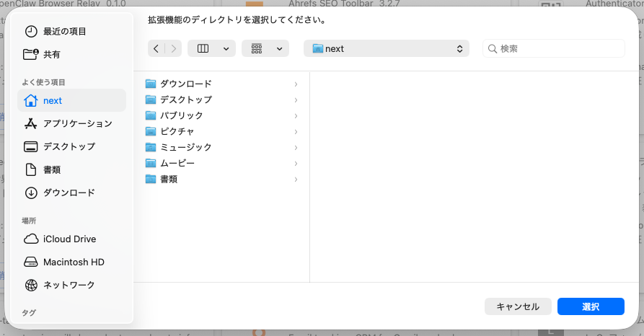Screen dimensions: 644x336
Task: Open iCloud Drive location
Action: click(69, 239)
